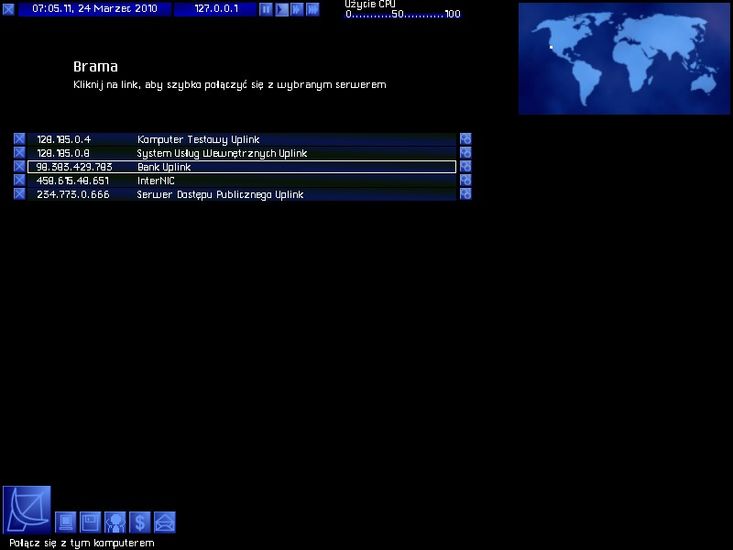Delete the InterNIC link entry
Viewport: 733px width, 550px height.
pos(19,181)
